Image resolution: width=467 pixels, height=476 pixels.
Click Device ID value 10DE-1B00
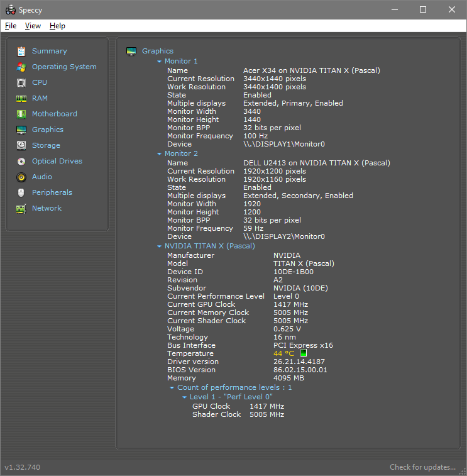(293, 272)
